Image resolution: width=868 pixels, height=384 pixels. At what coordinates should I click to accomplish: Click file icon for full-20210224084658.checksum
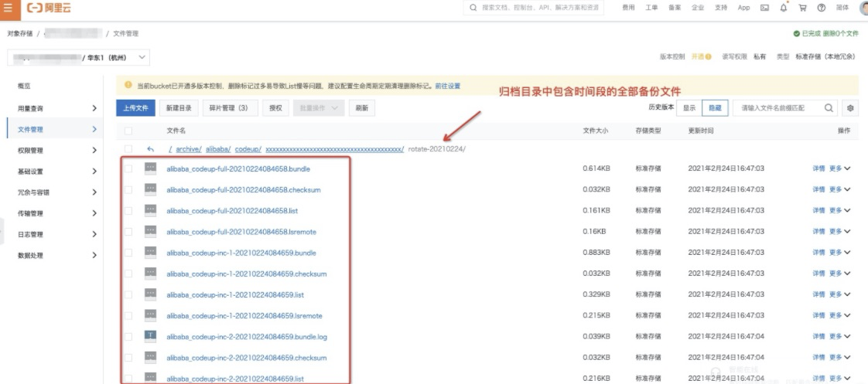coord(150,189)
